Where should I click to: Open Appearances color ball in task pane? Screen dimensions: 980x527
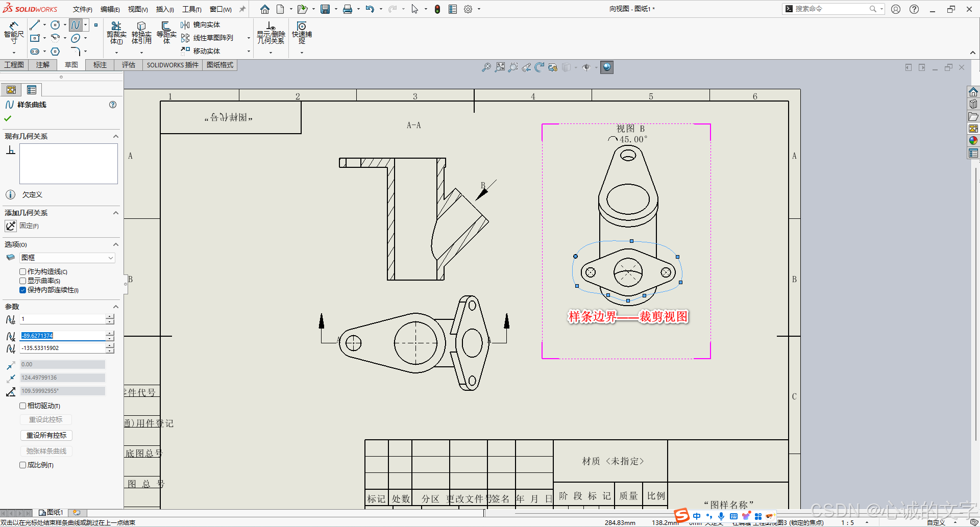coord(973,141)
